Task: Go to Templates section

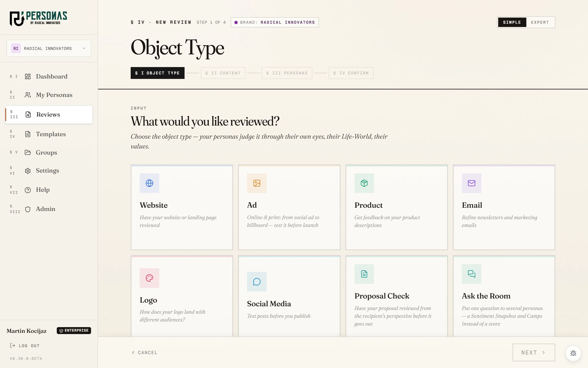Action: tap(49, 134)
